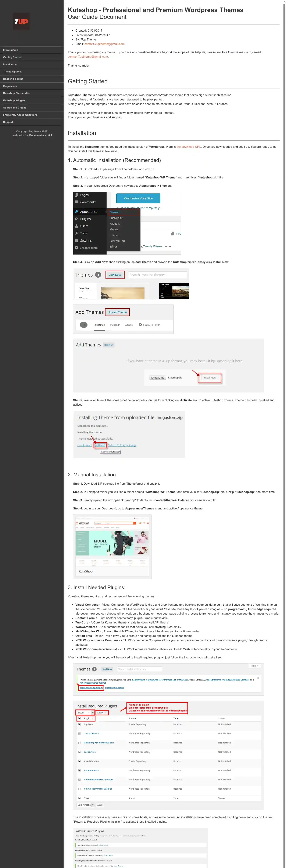Go to Kuteshop Shortcodes sidebar item
286x868 pixels.
click(x=32, y=93)
